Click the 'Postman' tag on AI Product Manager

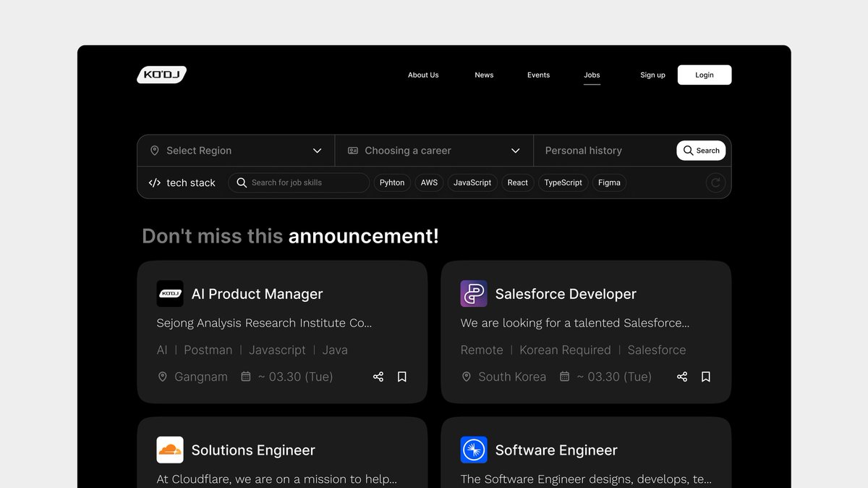pos(208,350)
